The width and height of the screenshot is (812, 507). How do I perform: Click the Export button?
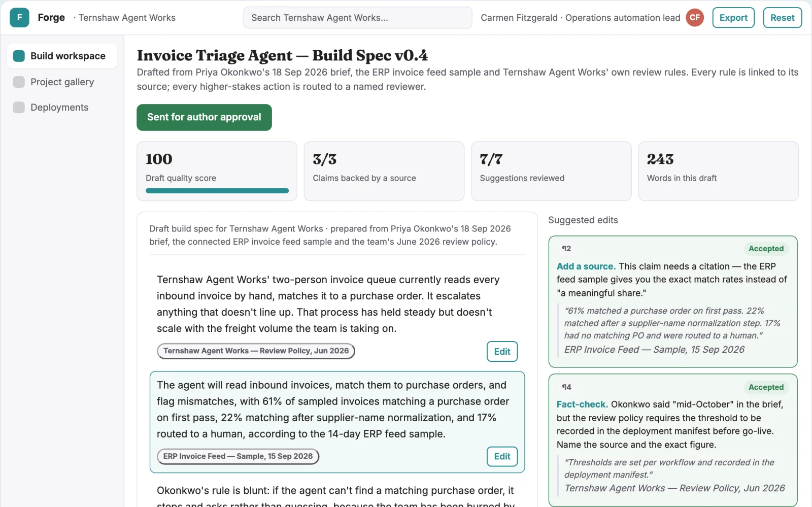coord(733,18)
